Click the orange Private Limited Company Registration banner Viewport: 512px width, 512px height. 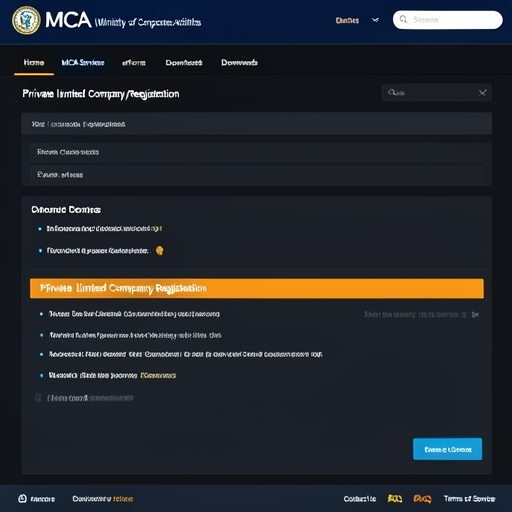click(x=257, y=288)
